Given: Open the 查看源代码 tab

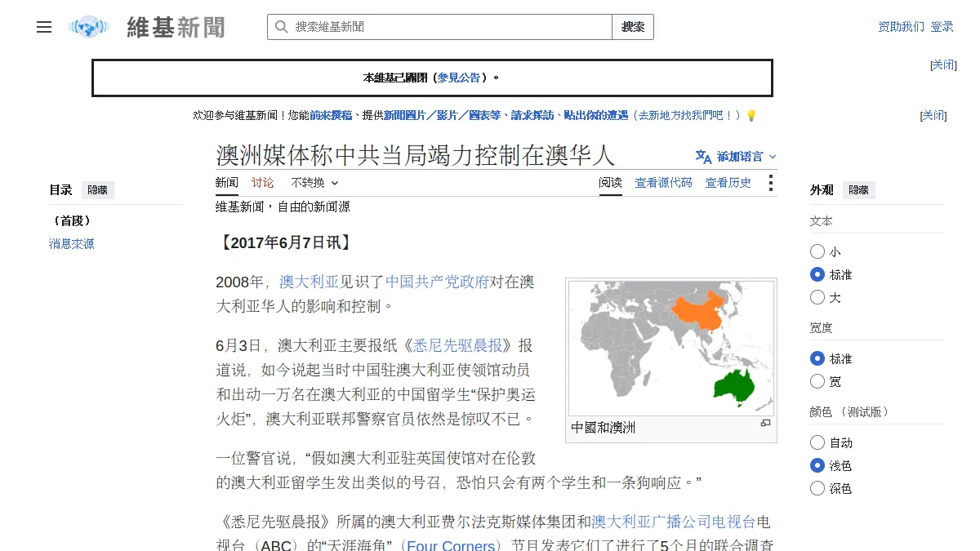Looking at the screenshot, I should [664, 183].
